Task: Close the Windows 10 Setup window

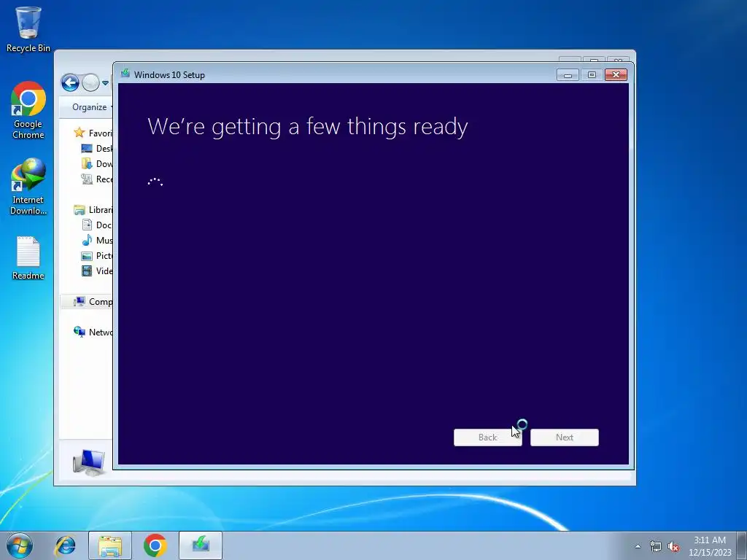Action: tap(616, 75)
